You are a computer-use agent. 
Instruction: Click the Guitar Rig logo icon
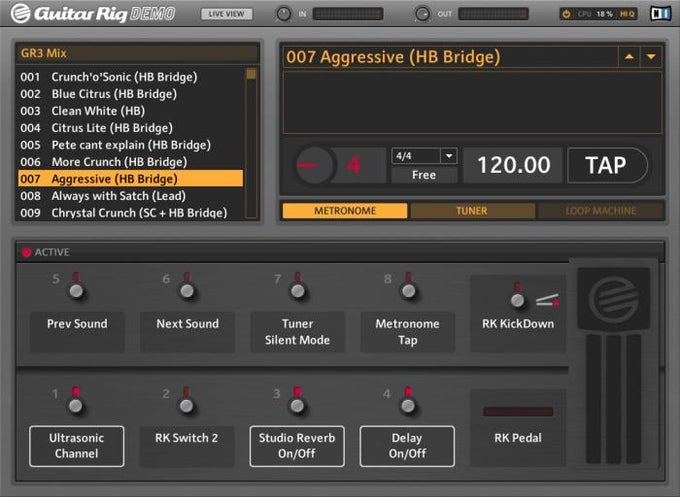[x=20, y=13]
